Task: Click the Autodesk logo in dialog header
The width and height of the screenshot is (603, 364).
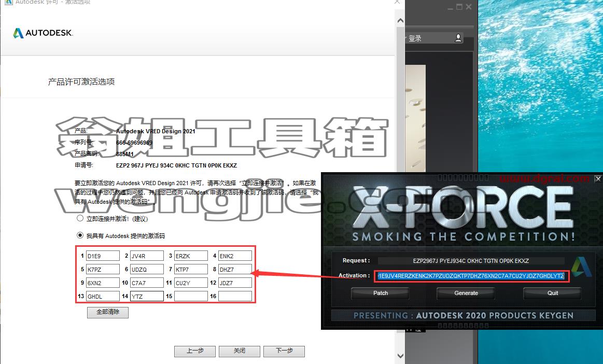Action: (43, 33)
